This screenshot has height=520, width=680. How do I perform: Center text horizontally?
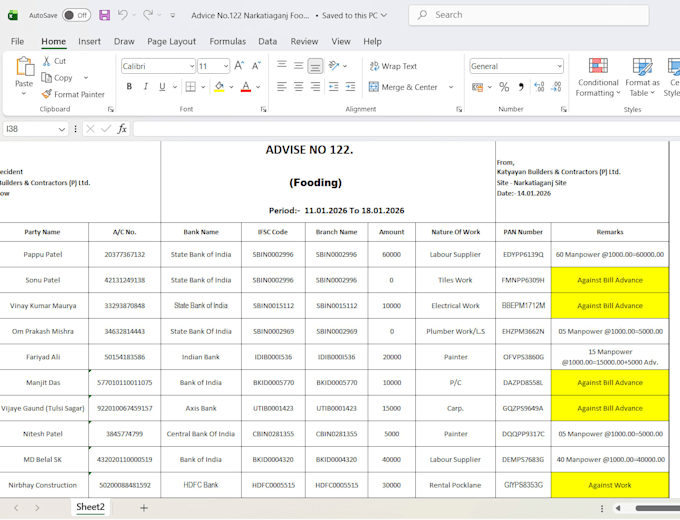(x=298, y=87)
